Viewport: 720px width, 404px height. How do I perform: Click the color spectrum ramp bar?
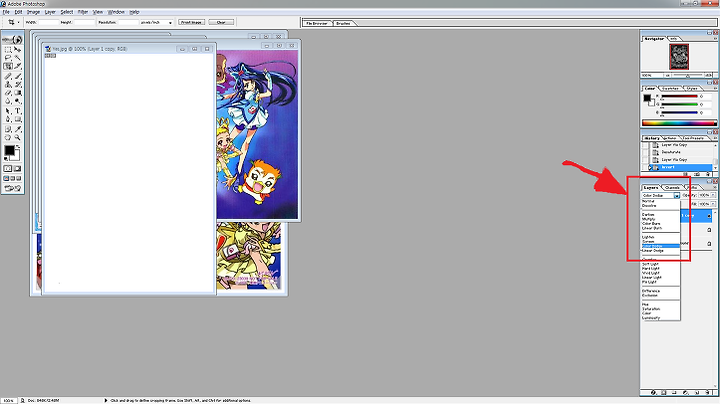(x=679, y=123)
